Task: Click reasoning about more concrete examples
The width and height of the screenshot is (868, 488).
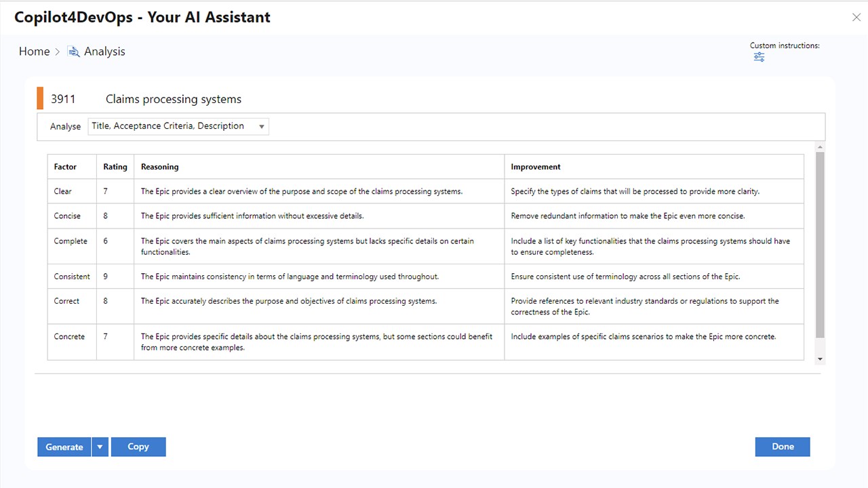Action: (x=317, y=342)
